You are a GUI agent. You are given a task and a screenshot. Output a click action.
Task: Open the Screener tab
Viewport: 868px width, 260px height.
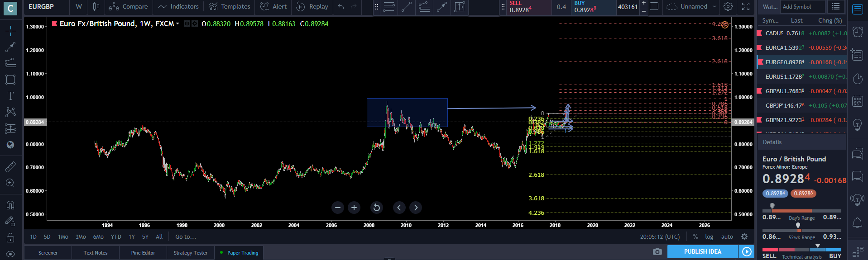(48, 253)
